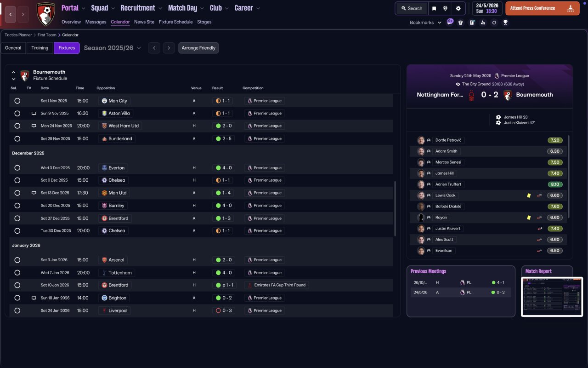588x368 pixels.
Task: Click the shirt icon in bookmarks bar
Action: [461, 23]
